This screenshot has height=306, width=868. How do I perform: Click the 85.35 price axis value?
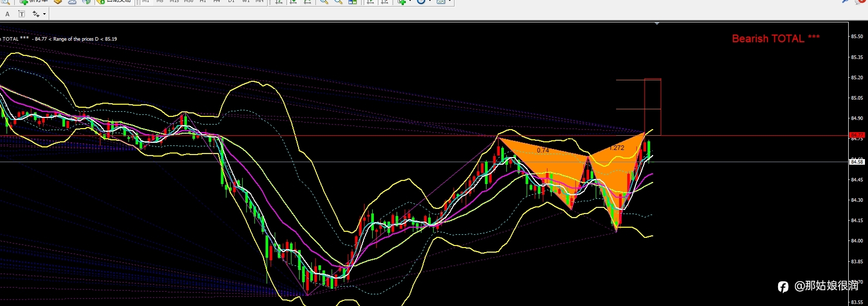tap(857, 57)
